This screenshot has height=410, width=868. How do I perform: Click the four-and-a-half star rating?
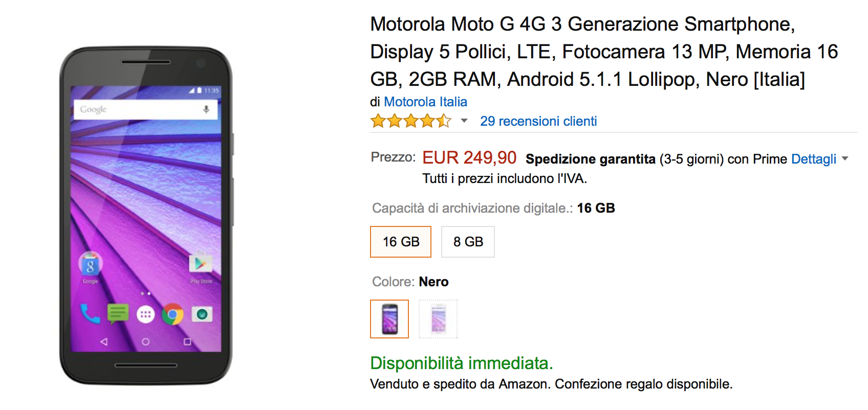coord(411,121)
